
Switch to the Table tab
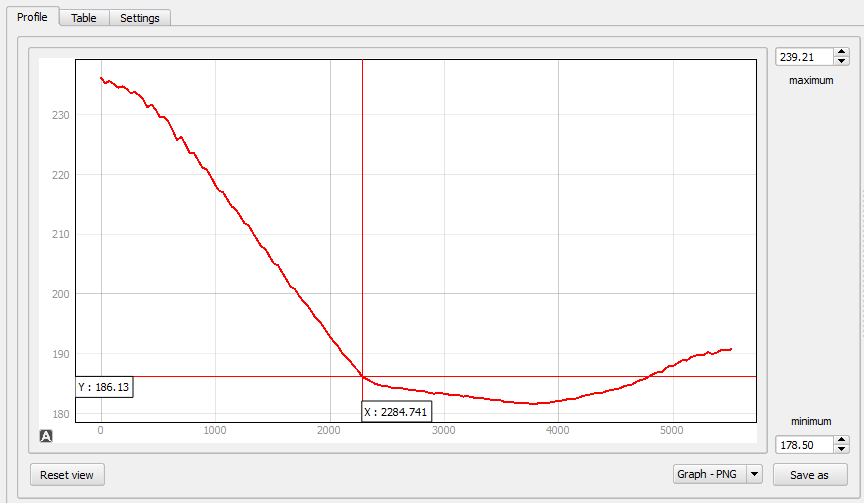click(84, 18)
